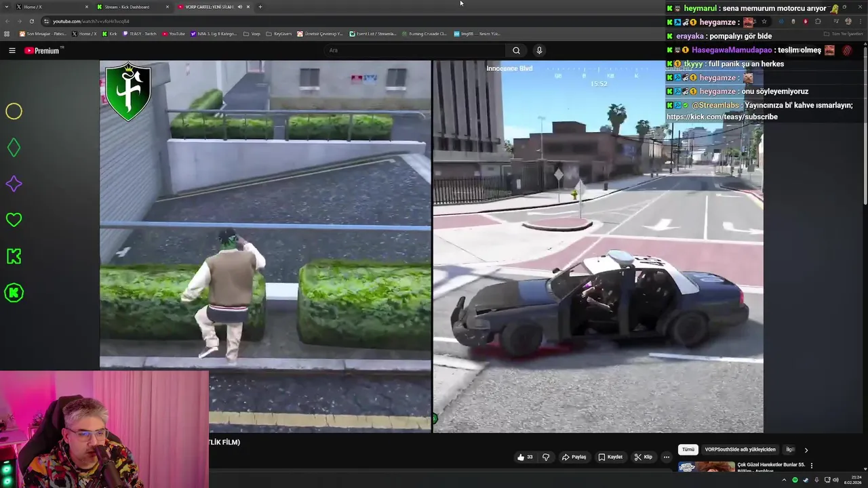Like the video with thumbs up
Viewport: 868px width, 488px height.
point(525,457)
